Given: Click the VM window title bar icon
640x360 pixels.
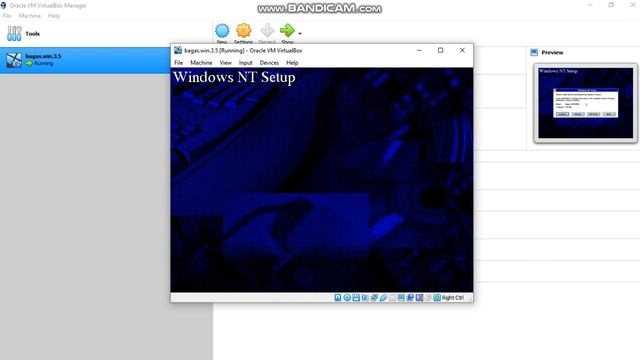Looking at the screenshot, I should click(x=178, y=50).
